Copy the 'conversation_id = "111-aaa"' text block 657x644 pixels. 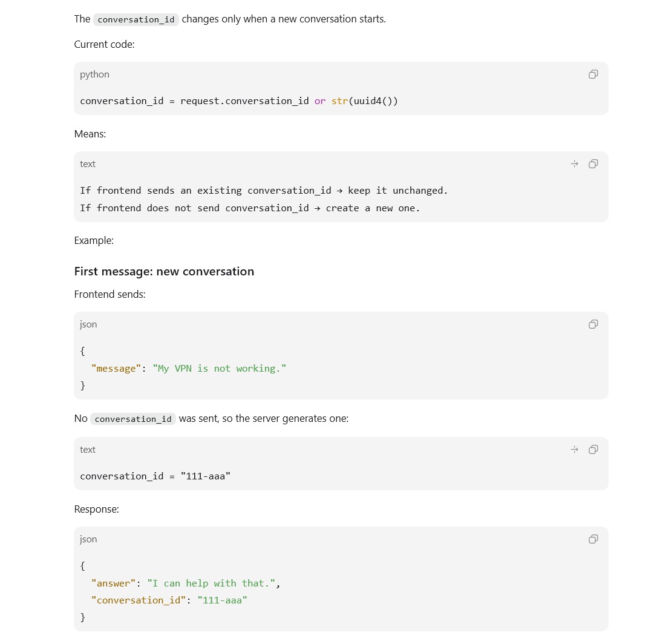[x=593, y=450]
